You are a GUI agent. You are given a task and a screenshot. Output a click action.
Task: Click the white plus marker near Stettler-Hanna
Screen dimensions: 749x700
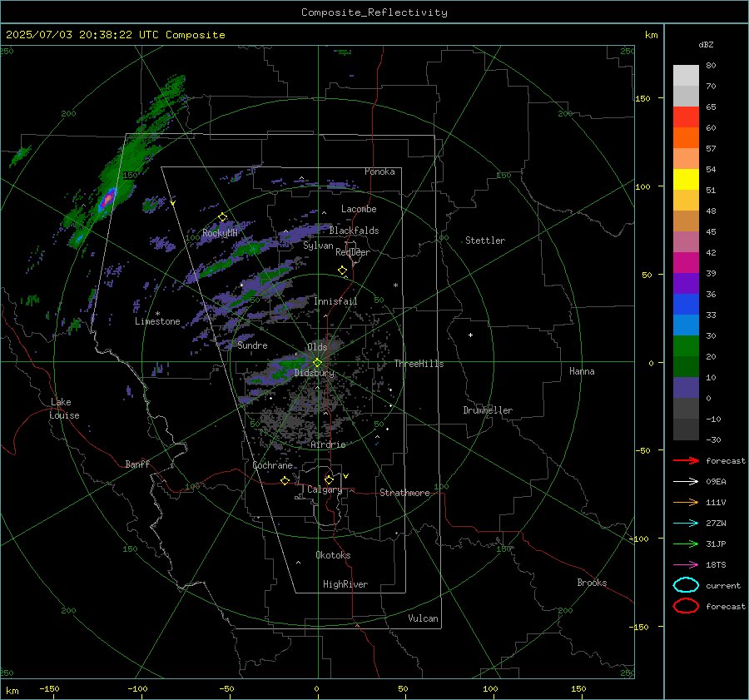click(470, 335)
